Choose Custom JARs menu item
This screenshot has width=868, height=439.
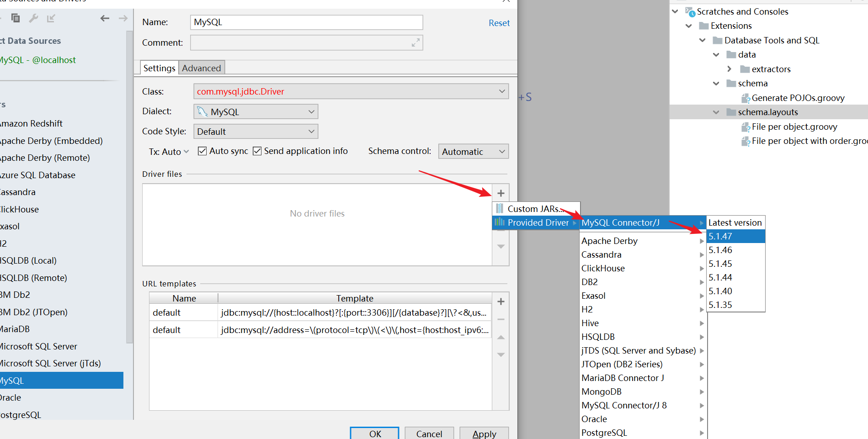[x=536, y=209]
